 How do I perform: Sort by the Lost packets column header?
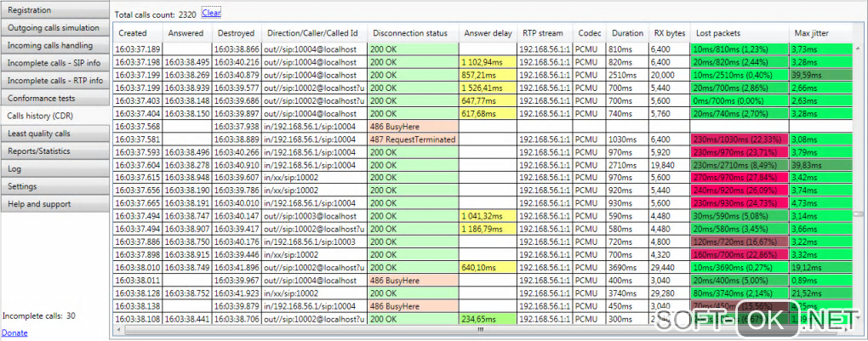pyautogui.click(x=740, y=33)
